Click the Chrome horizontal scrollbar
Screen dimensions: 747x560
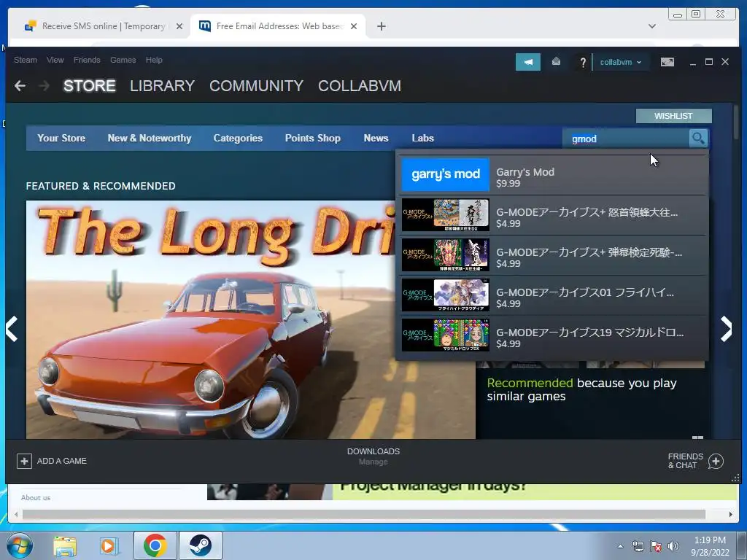pyautogui.click(x=364, y=514)
